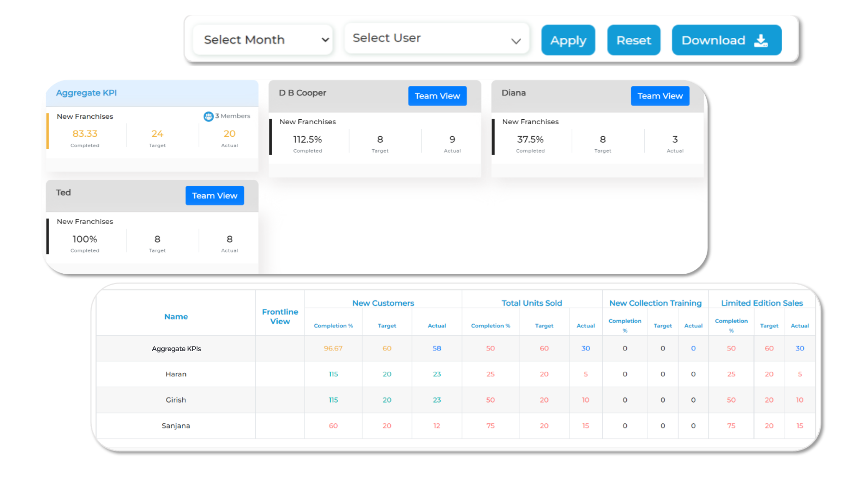The width and height of the screenshot is (868, 488).
Task: Click Sanjana's Limited Edition Sales actual 15
Action: coord(800,426)
